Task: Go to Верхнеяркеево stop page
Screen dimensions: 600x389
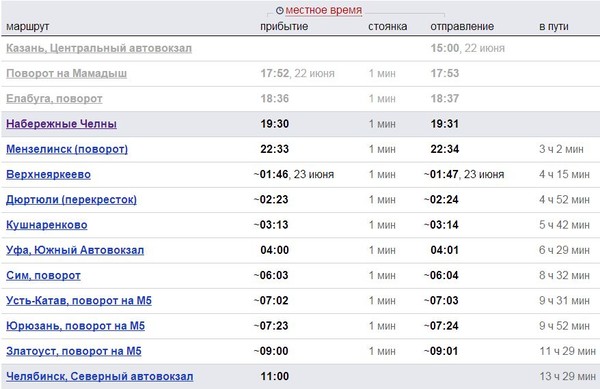Action: click(48, 174)
